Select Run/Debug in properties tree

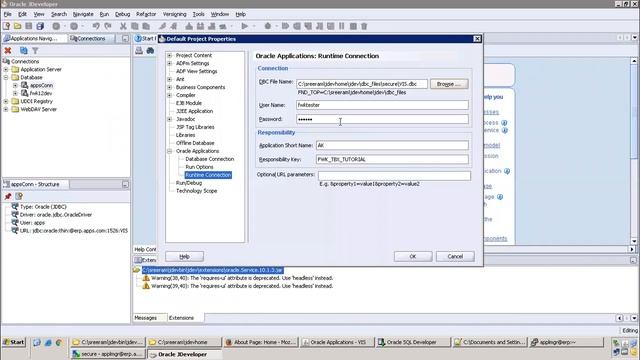[x=189, y=183]
